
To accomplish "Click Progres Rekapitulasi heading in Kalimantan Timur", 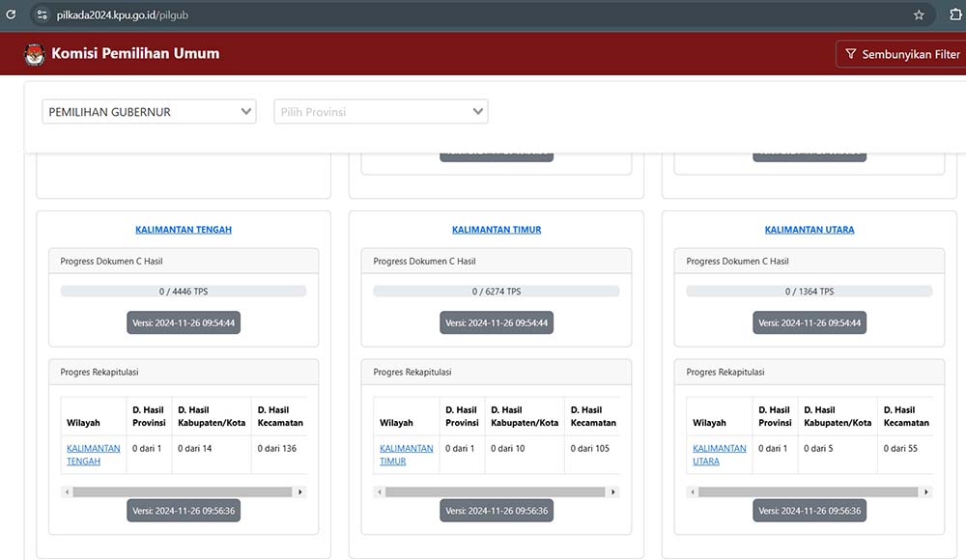I will point(412,372).
